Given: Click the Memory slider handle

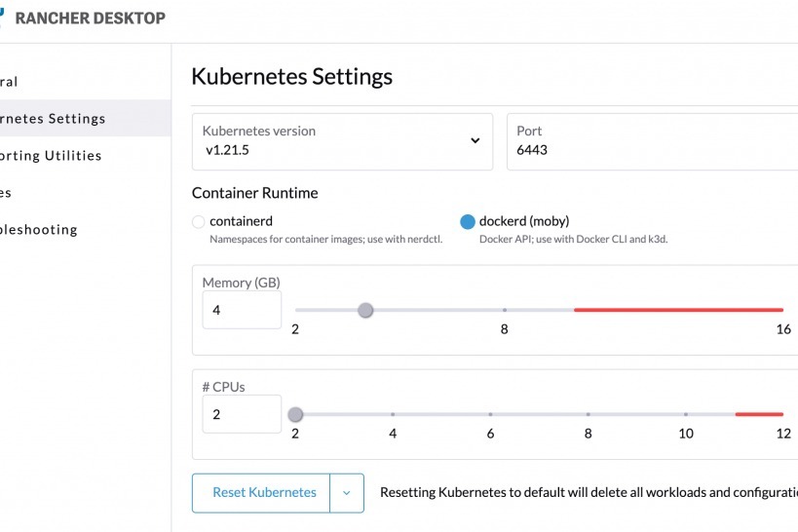Looking at the screenshot, I should tap(365, 310).
